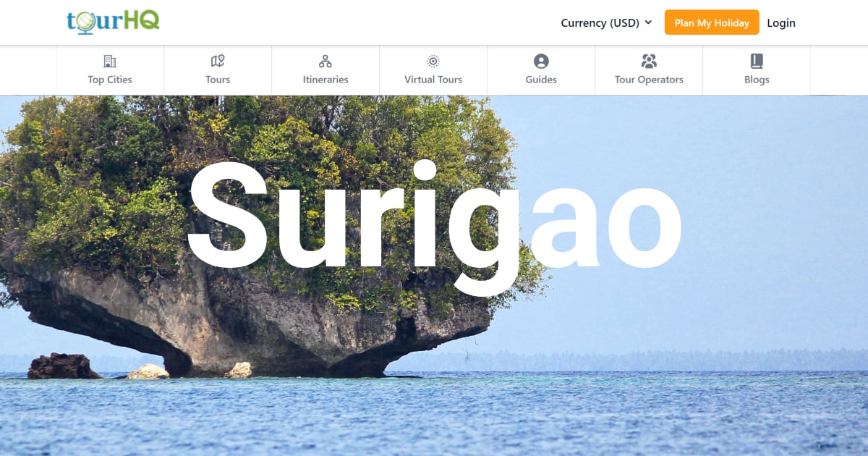
Task: Open the Currency (USD) dropdown
Action: click(600, 22)
